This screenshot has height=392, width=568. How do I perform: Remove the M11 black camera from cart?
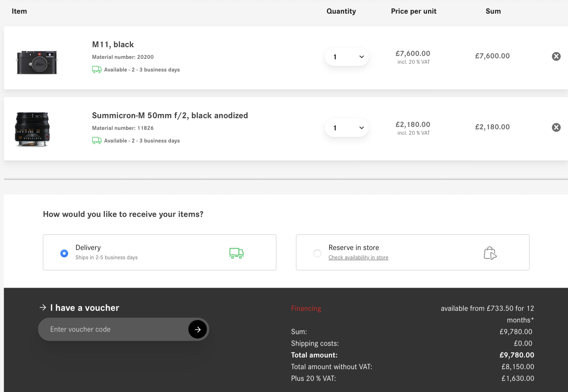[x=556, y=56]
